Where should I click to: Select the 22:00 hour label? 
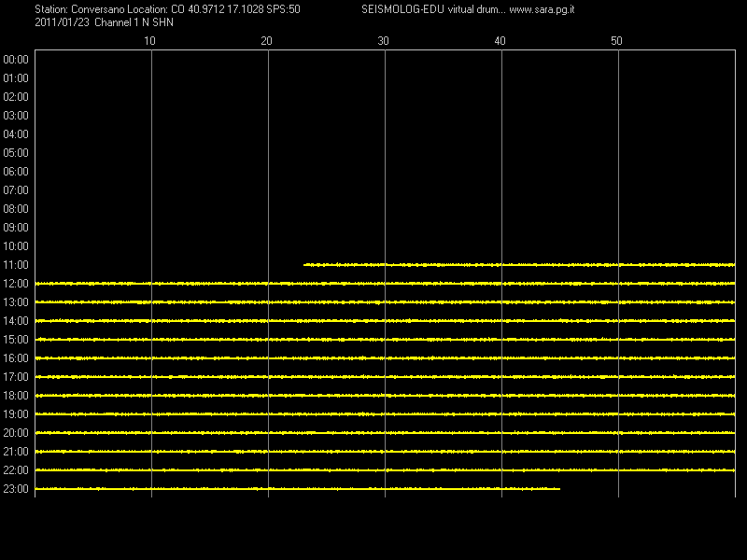[x=16, y=470]
